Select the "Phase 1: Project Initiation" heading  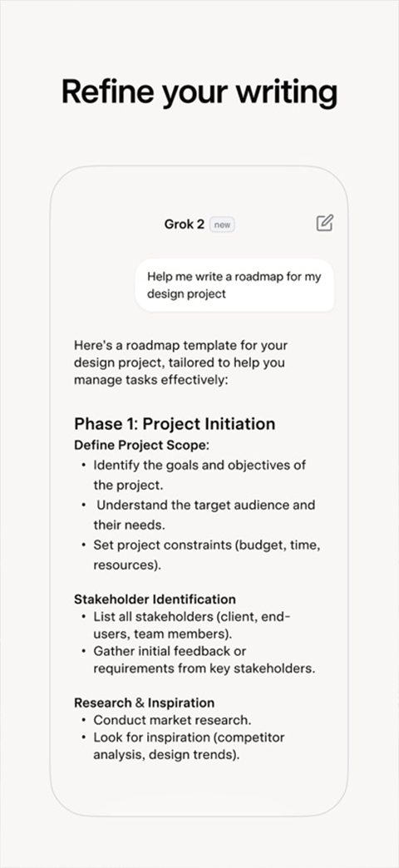pyautogui.click(x=175, y=423)
